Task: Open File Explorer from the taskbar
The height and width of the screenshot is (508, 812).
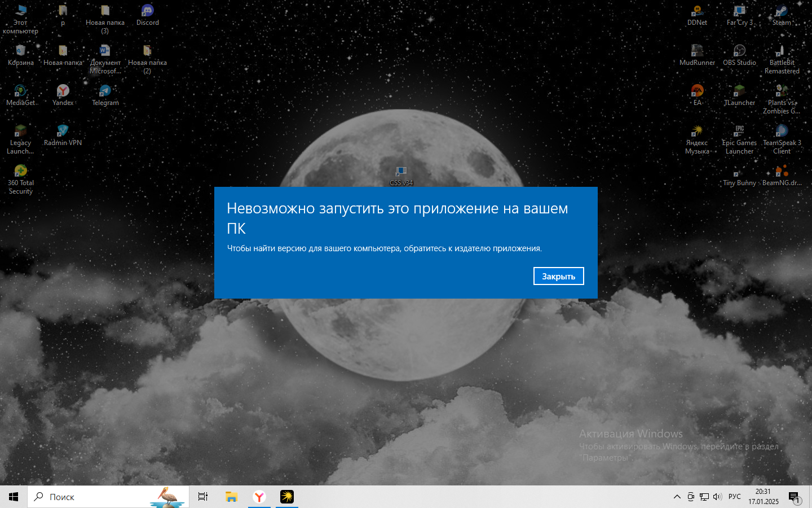Action: coord(231,497)
